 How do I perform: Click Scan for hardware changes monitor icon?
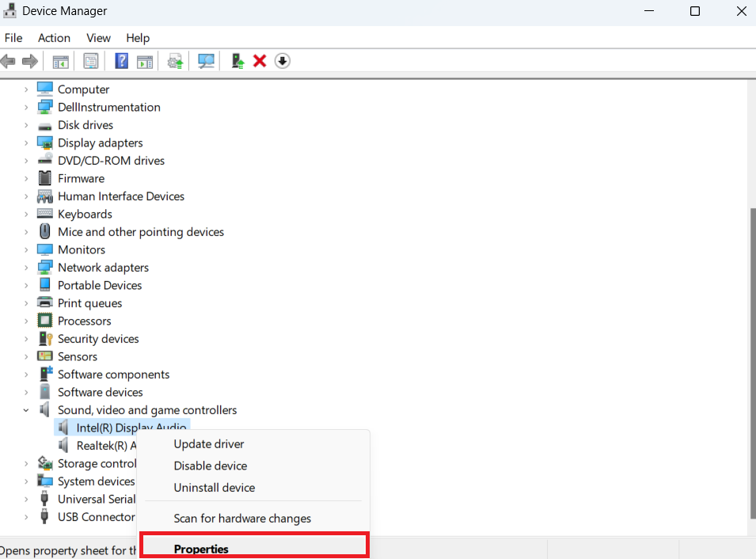coord(206,61)
